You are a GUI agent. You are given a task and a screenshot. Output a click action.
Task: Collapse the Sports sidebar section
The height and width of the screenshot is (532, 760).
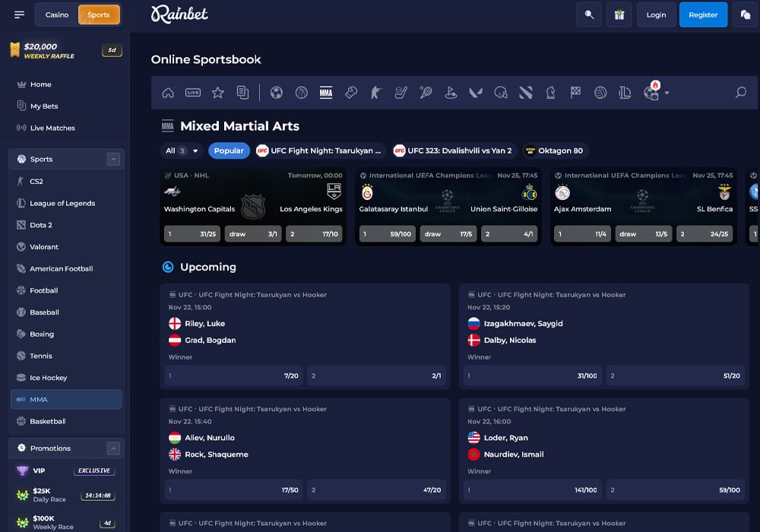pyautogui.click(x=113, y=159)
